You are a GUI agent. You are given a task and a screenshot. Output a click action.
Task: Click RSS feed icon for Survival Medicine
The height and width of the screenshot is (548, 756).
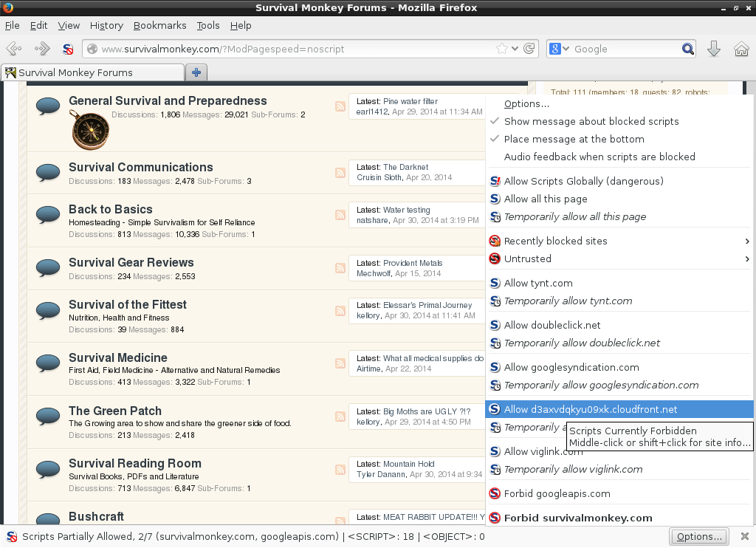click(340, 363)
